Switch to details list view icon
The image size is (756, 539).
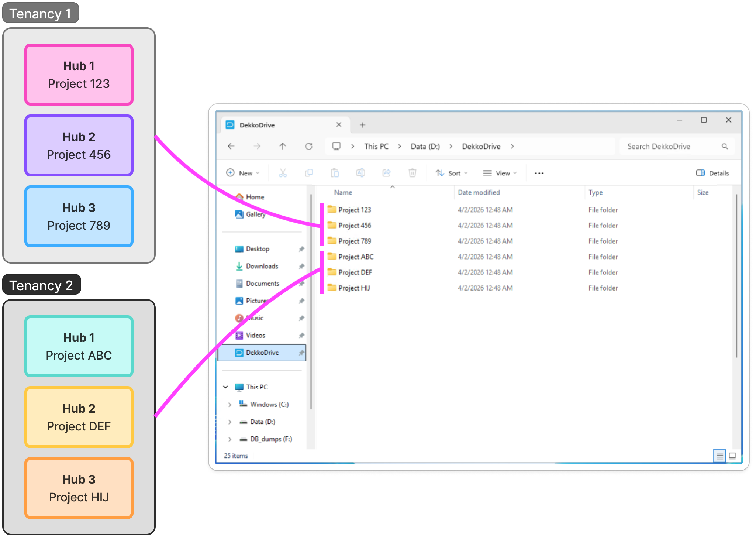click(719, 456)
